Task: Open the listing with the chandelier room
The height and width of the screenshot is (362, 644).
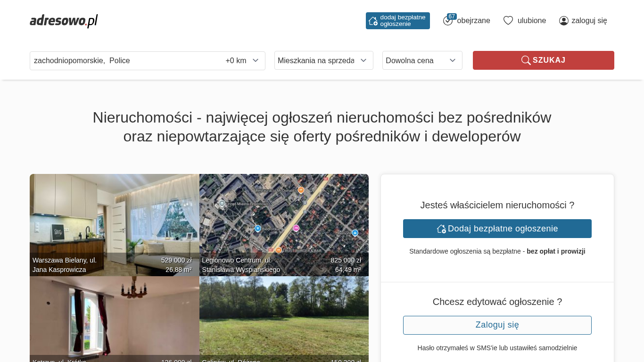Action: (114, 316)
